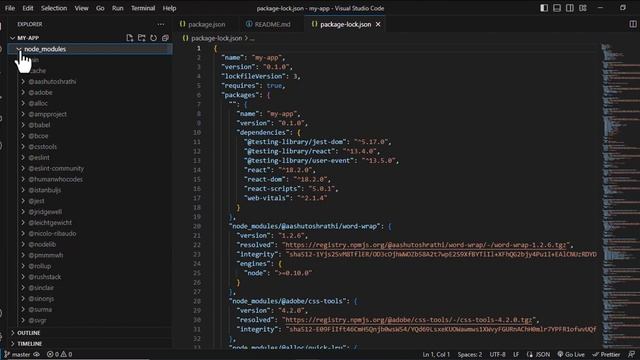The image size is (640, 360).
Task: Switch to the README.md tab
Action: [x=269, y=24]
